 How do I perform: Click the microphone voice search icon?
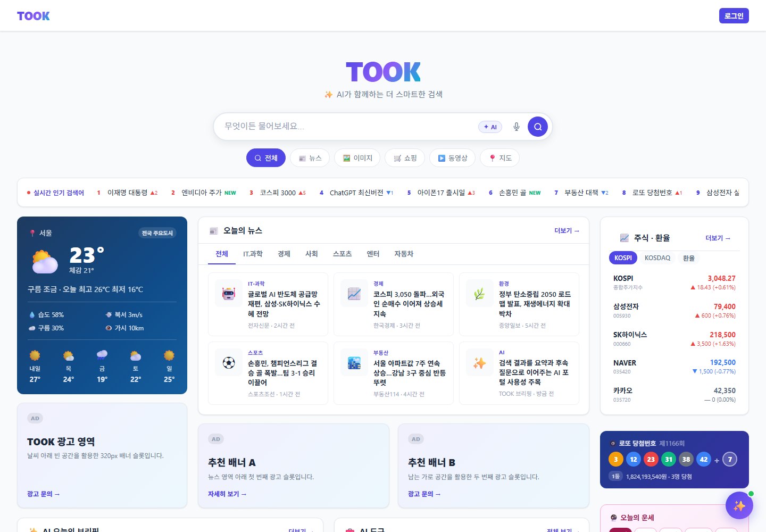click(x=516, y=127)
